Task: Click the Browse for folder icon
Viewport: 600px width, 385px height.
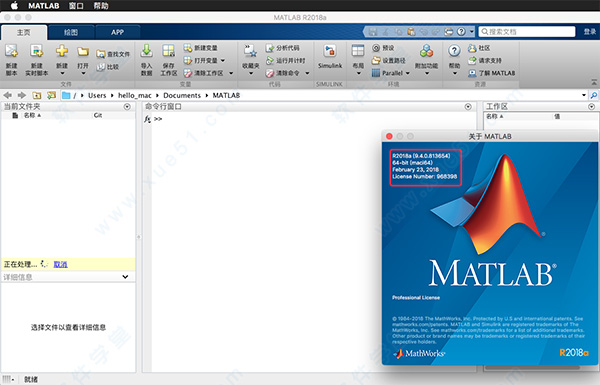Action: click(x=51, y=95)
